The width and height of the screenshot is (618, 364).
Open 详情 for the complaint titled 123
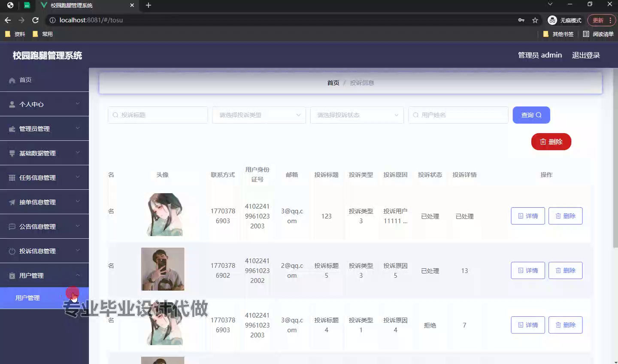pyautogui.click(x=528, y=216)
